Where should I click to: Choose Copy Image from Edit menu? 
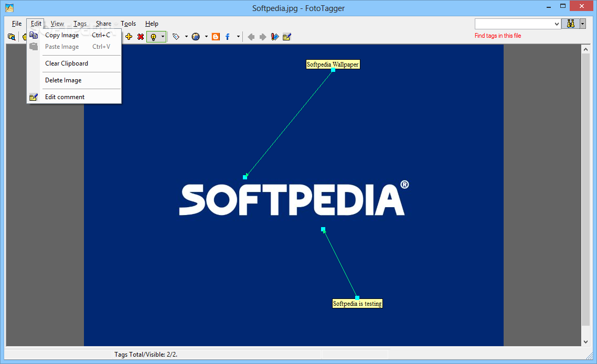click(74, 35)
